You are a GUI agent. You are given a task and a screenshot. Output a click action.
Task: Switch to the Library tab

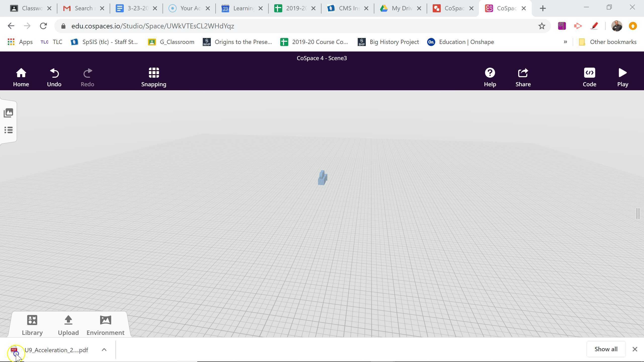(32, 324)
